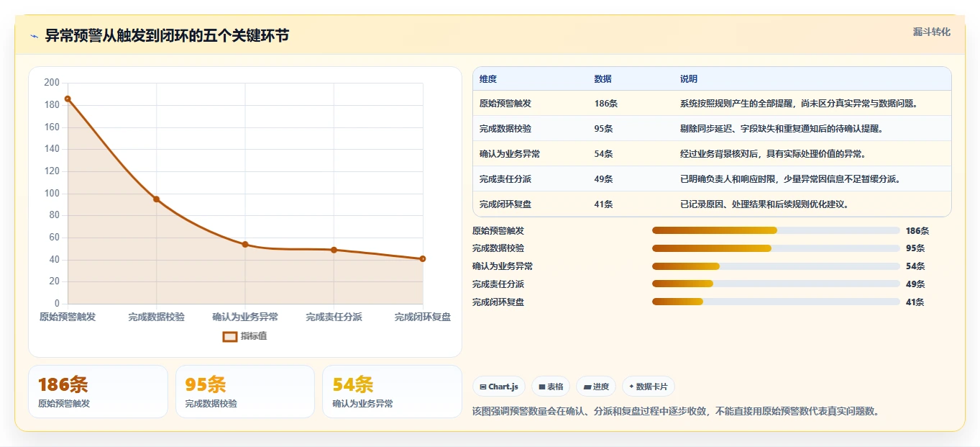Click the 49条 progress bar for 完成责任分派
This screenshot has width=980, height=447.
pyautogui.click(x=776, y=284)
